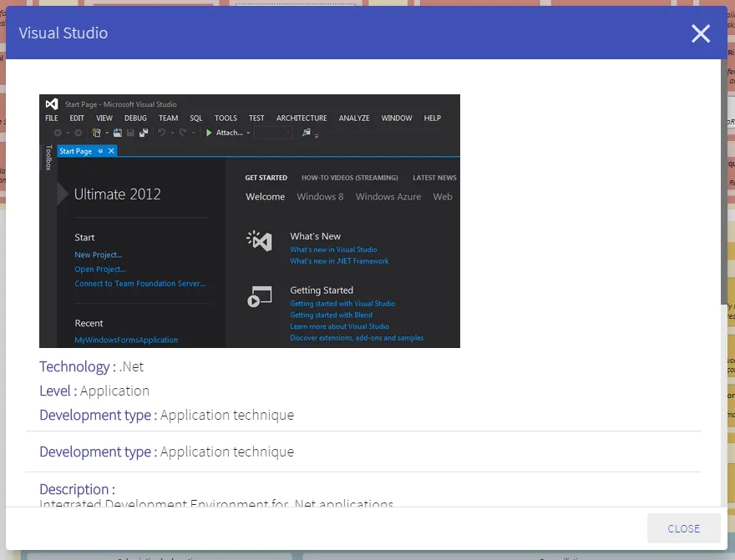
Task: Click 'MyWindowsFormsApplication' recent item in the screenshot
Action: pyautogui.click(x=126, y=340)
